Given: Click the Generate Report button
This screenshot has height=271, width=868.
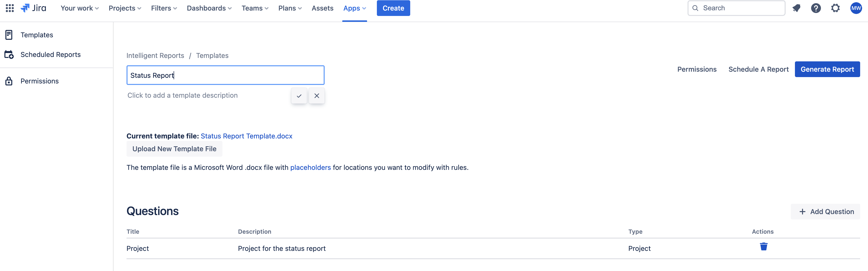Looking at the screenshot, I should 827,69.
